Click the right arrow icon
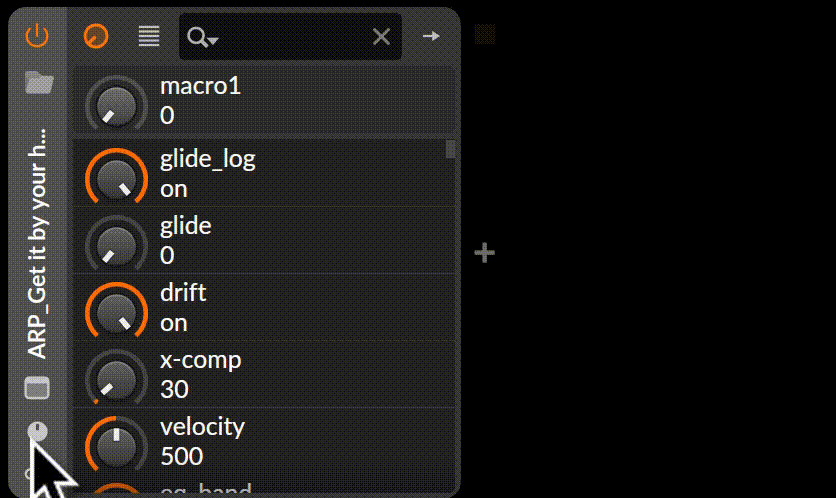The image size is (836, 498). pyautogui.click(x=431, y=36)
